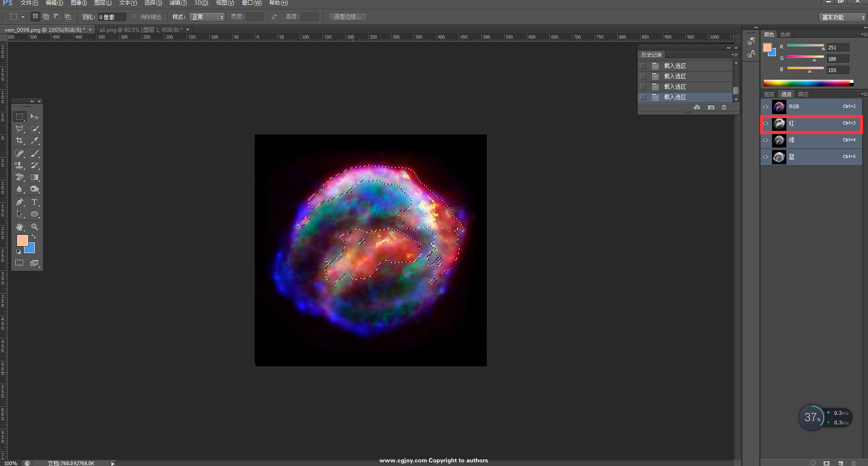This screenshot has width=868, height=466.
Task: Select the Spot Healing Brush tool
Action: [19, 154]
